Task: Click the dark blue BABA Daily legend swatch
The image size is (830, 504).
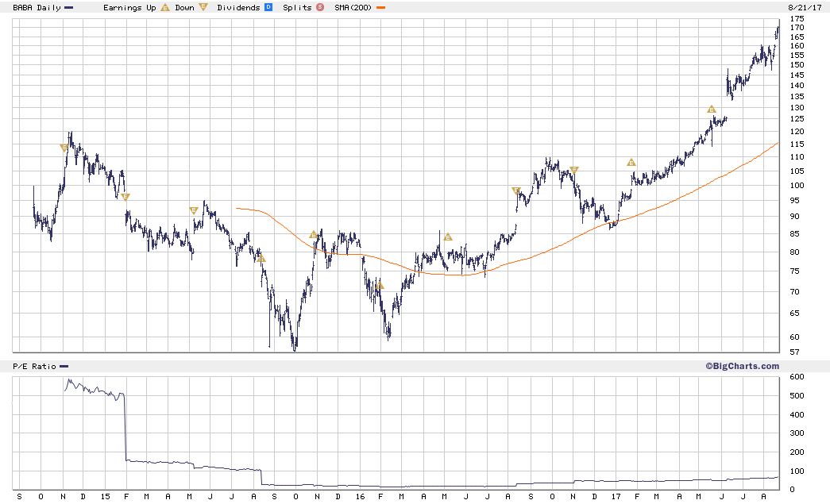Action: click(69, 7)
